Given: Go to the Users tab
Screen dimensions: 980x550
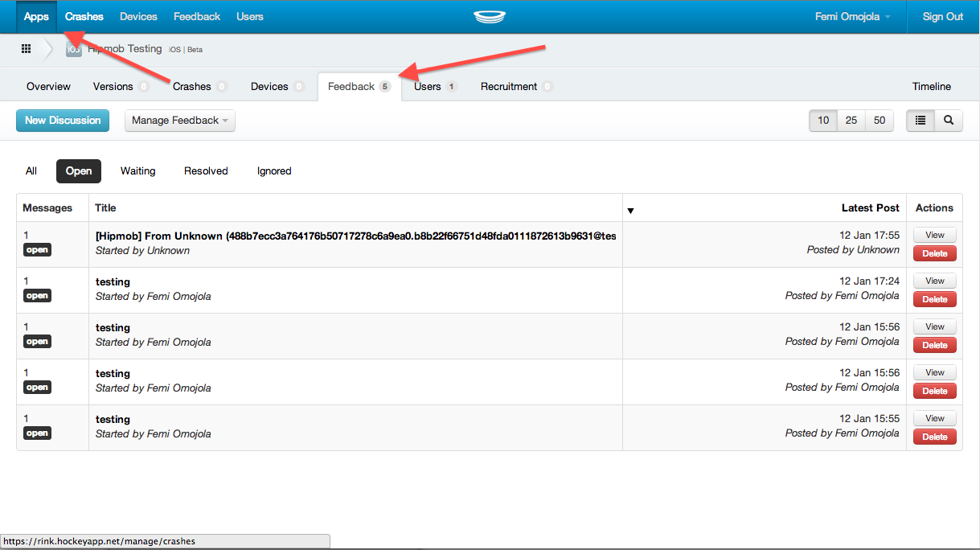Looking at the screenshot, I should (428, 87).
